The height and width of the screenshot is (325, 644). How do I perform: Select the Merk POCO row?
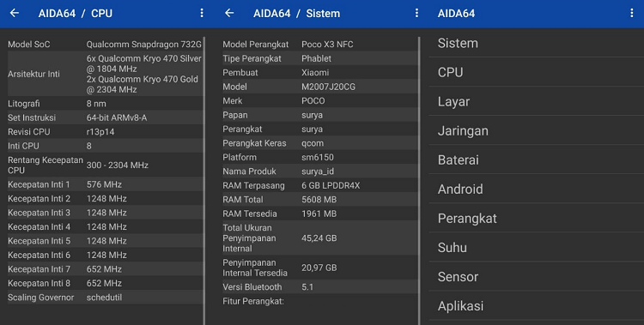320,100
